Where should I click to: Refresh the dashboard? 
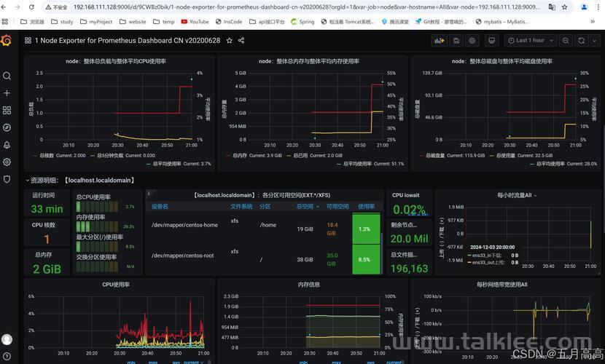(581, 41)
